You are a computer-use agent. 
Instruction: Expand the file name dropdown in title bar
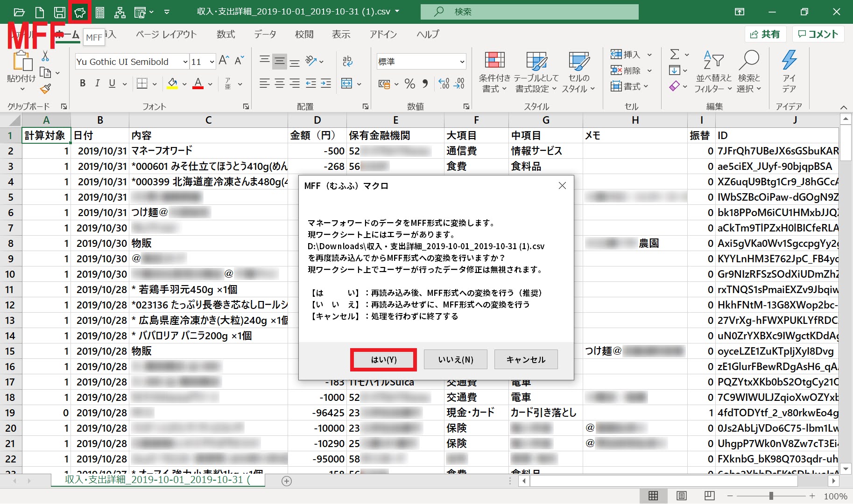tap(397, 11)
